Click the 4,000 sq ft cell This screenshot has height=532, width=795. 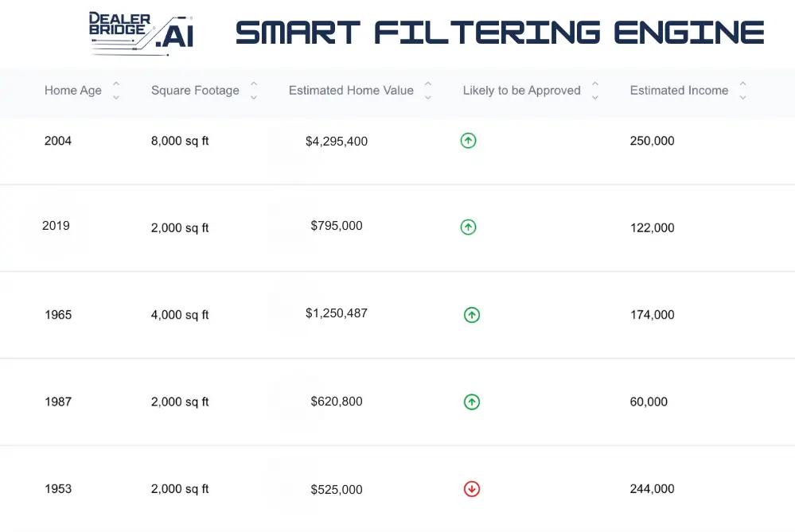180,315
